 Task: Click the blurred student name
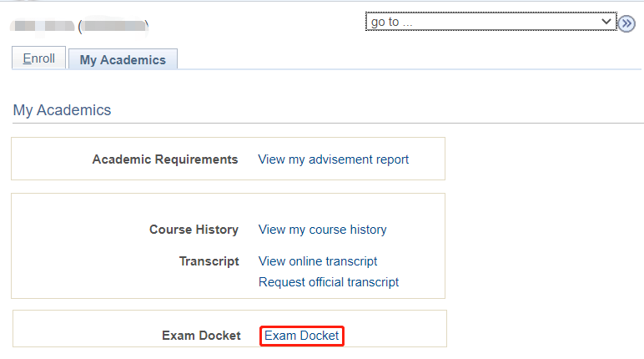42,26
